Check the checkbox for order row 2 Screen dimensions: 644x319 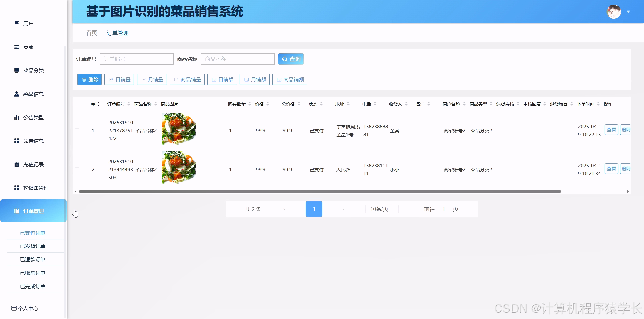coord(76,169)
